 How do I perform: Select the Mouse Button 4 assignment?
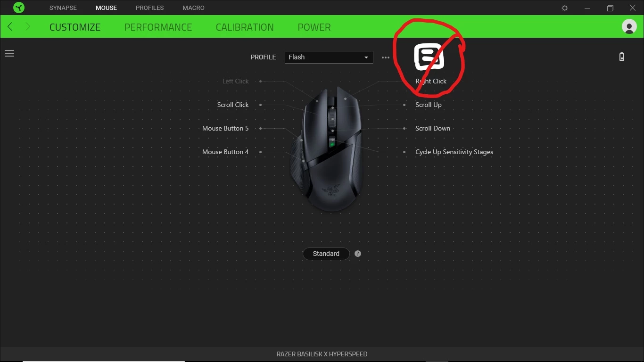[225, 152]
